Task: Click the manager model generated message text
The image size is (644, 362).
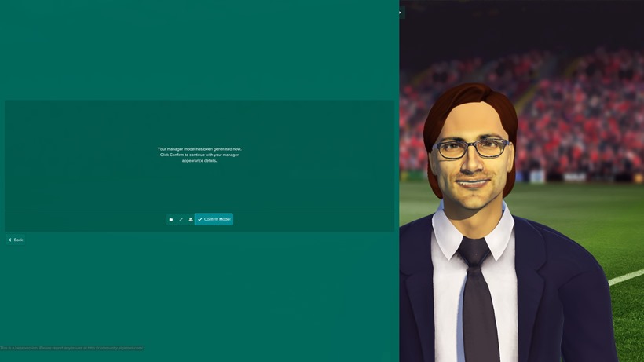Action: [199, 155]
